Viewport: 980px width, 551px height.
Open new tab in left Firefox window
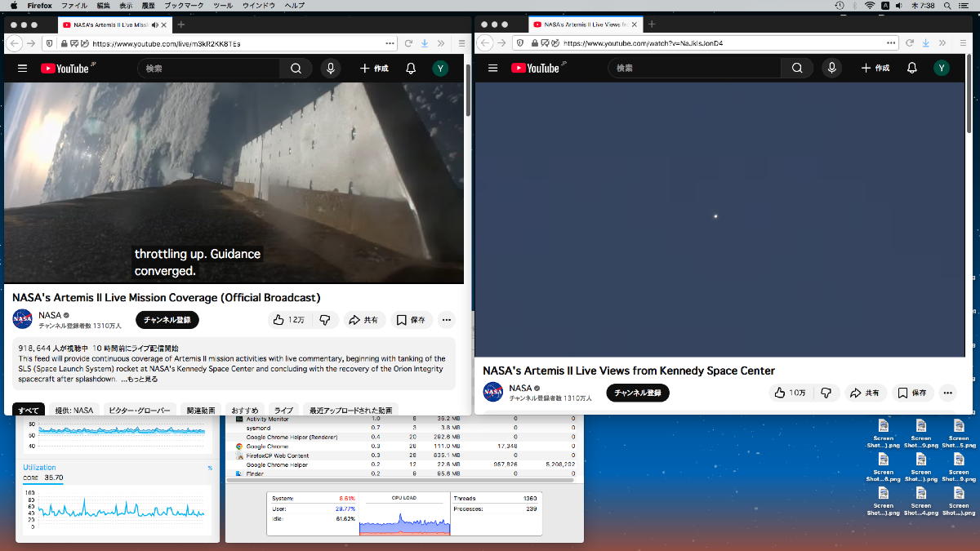pos(181,24)
